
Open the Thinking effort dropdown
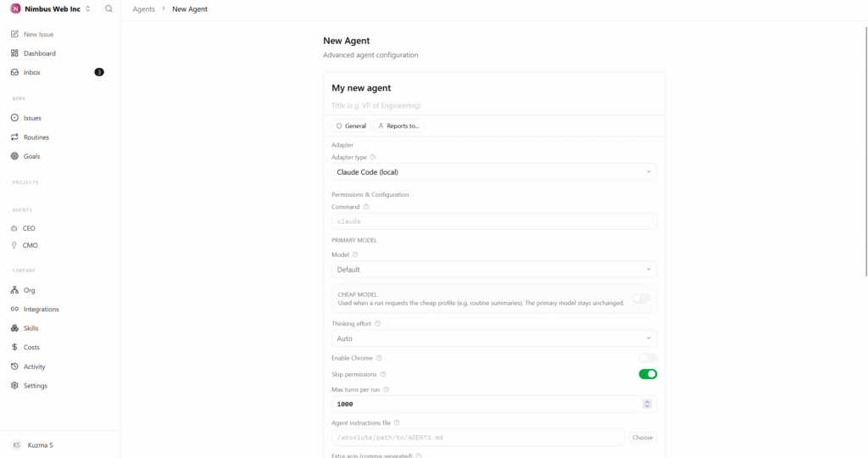pyautogui.click(x=494, y=338)
